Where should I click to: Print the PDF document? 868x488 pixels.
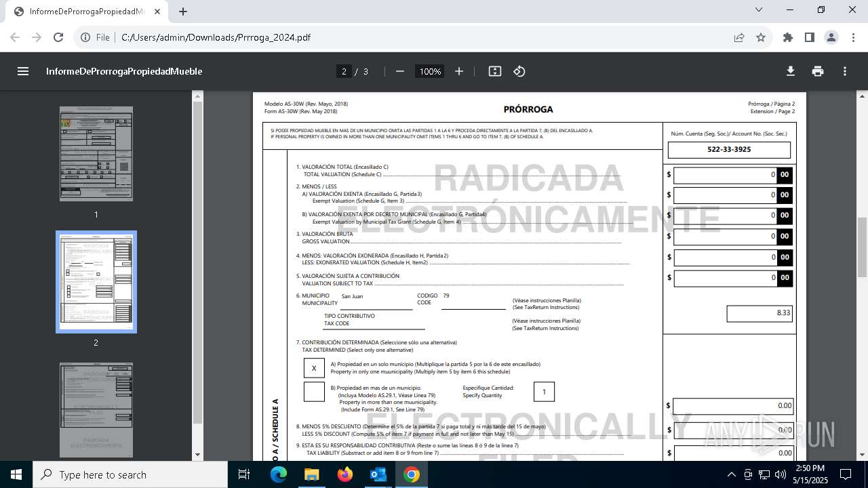tap(818, 71)
